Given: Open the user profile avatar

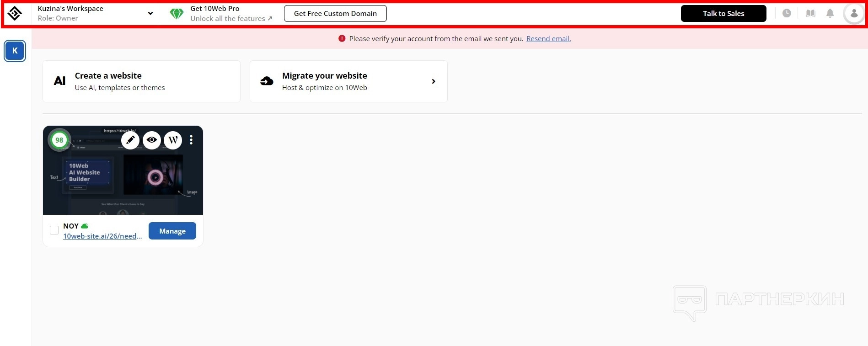Looking at the screenshot, I should 854,14.
